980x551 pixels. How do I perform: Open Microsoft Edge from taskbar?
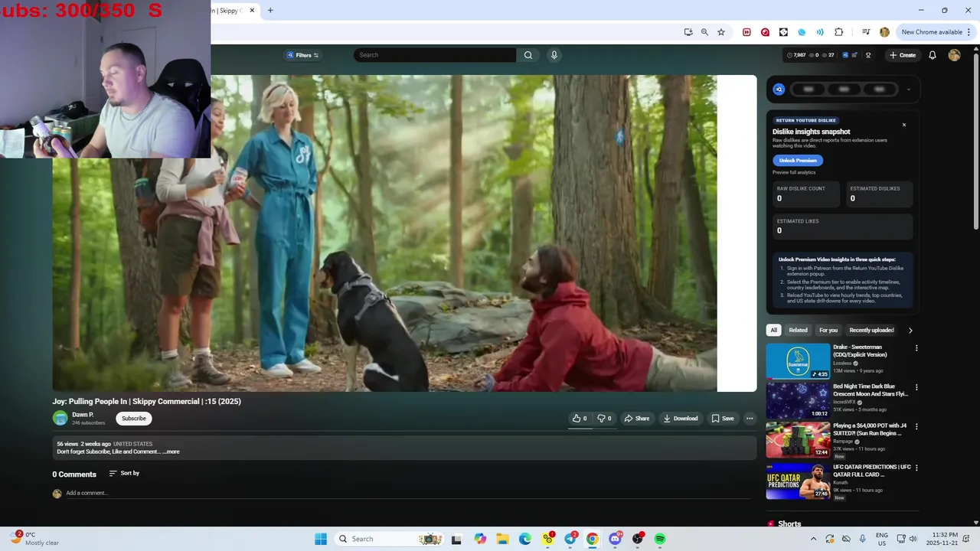click(x=525, y=539)
